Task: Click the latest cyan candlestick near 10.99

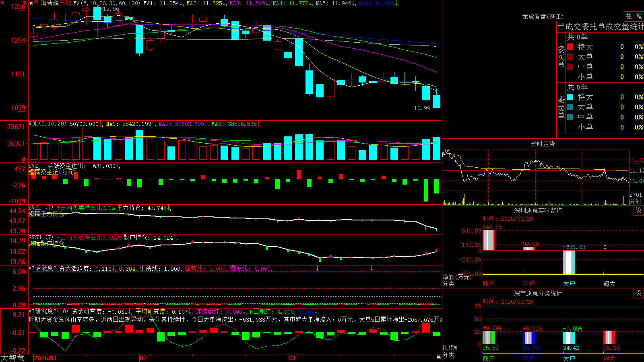Action: (x=436, y=101)
